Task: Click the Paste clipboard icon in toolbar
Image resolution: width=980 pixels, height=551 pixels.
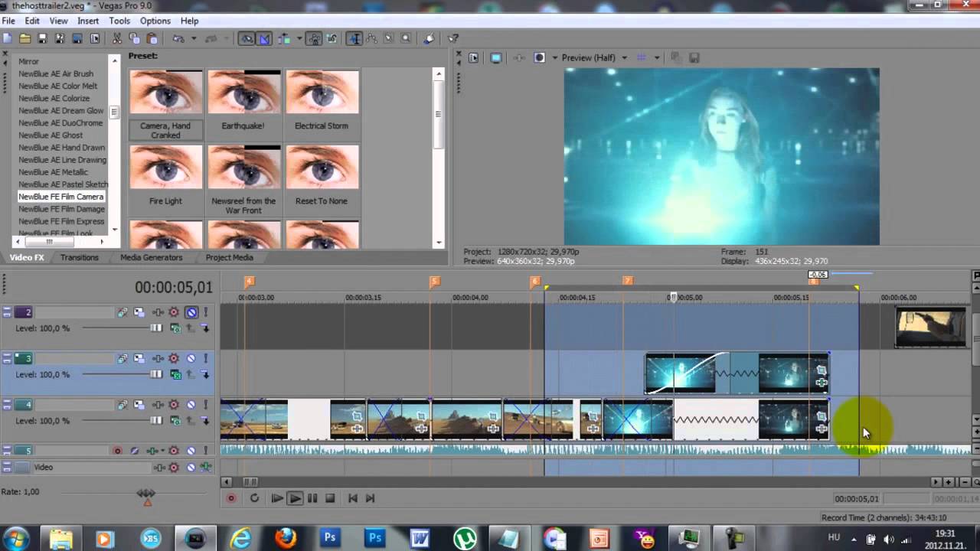Action: [152, 38]
